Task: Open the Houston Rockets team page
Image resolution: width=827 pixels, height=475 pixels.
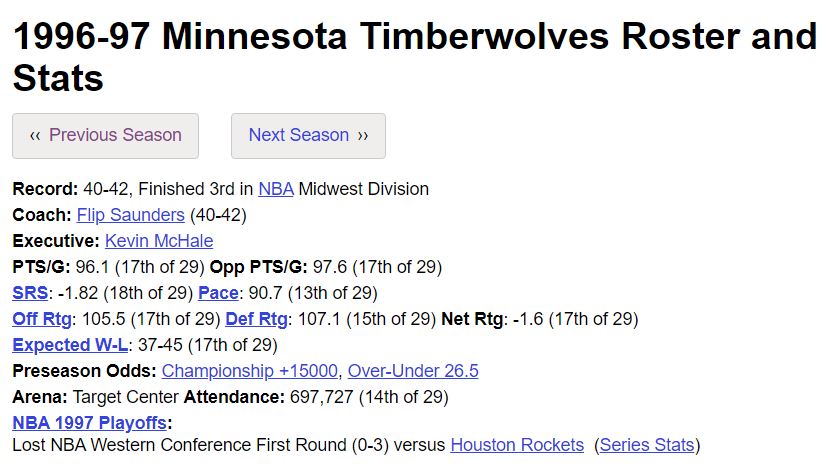Action: [517, 445]
